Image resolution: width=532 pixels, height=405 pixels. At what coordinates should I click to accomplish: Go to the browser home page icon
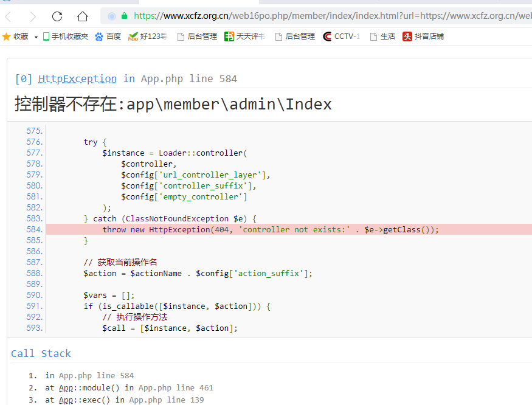click(x=83, y=16)
